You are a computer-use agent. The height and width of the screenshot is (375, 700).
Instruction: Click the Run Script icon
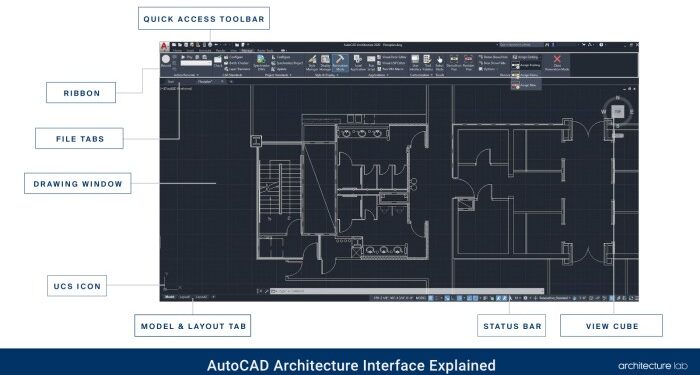371,63
